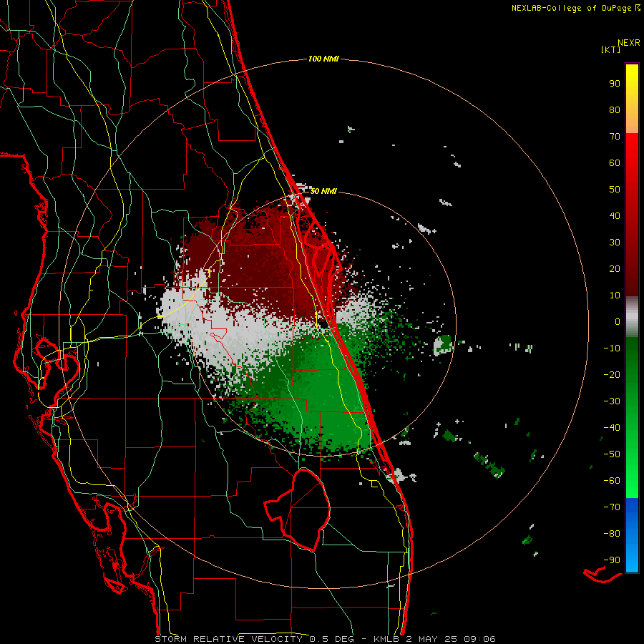644x644 pixels.
Task: Pick the gray zero-velocity segment of the scale
Action: [x=632, y=317]
